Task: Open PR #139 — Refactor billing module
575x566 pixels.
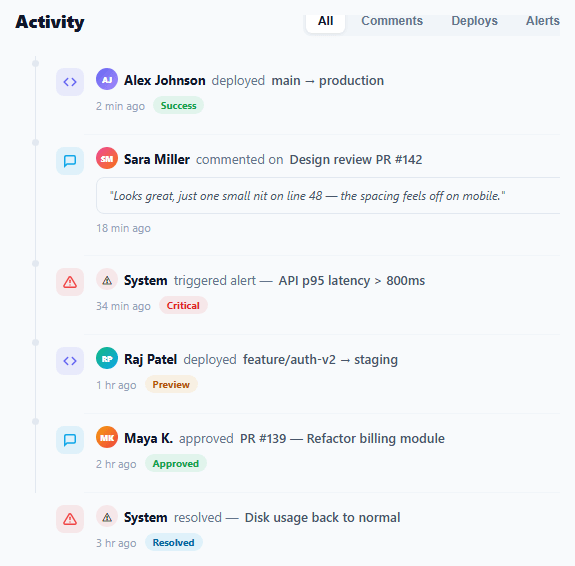Action: tap(342, 439)
